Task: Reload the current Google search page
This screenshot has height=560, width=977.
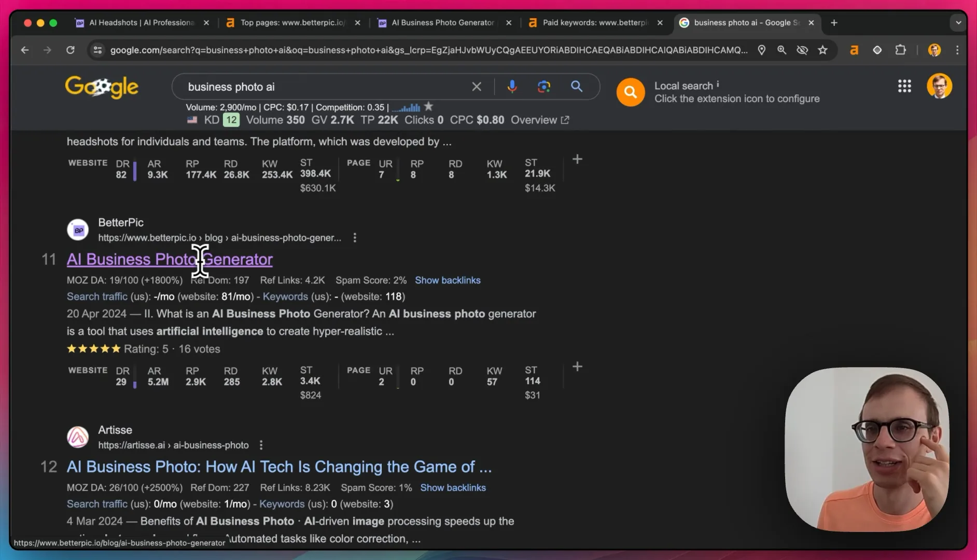Action: tap(70, 50)
